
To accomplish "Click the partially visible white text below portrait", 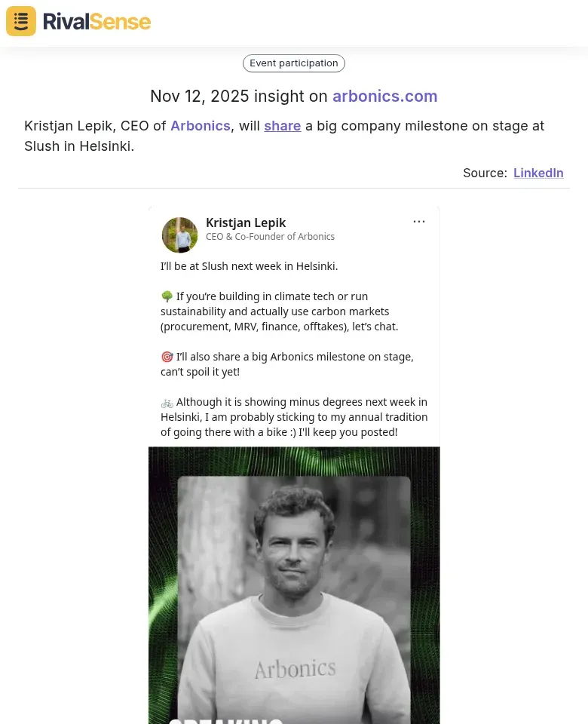I will click(226, 719).
